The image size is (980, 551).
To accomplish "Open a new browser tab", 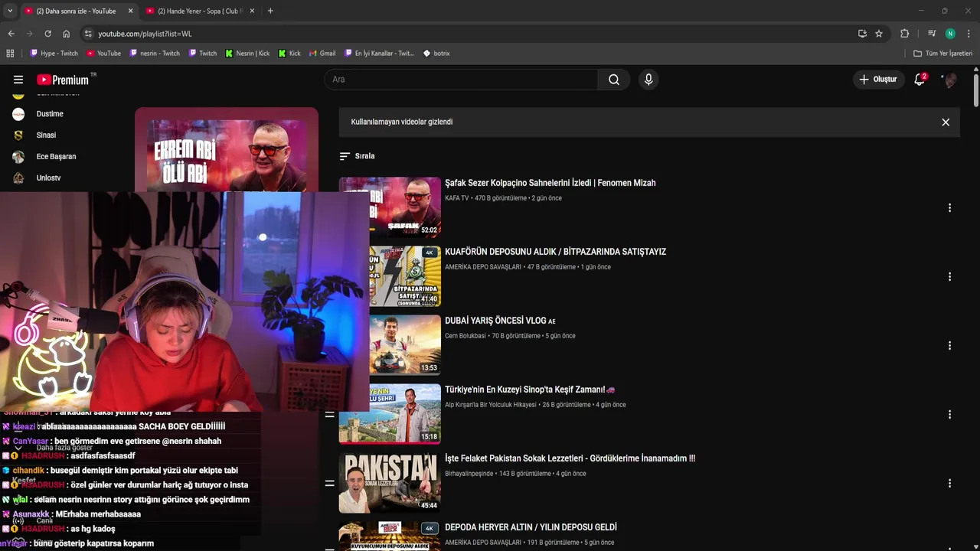I will (x=270, y=11).
